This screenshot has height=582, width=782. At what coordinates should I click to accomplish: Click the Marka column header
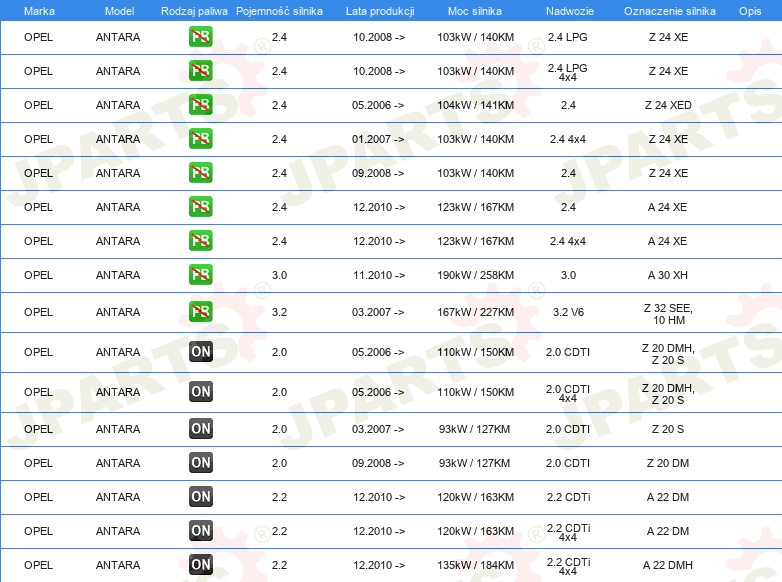tap(38, 10)
